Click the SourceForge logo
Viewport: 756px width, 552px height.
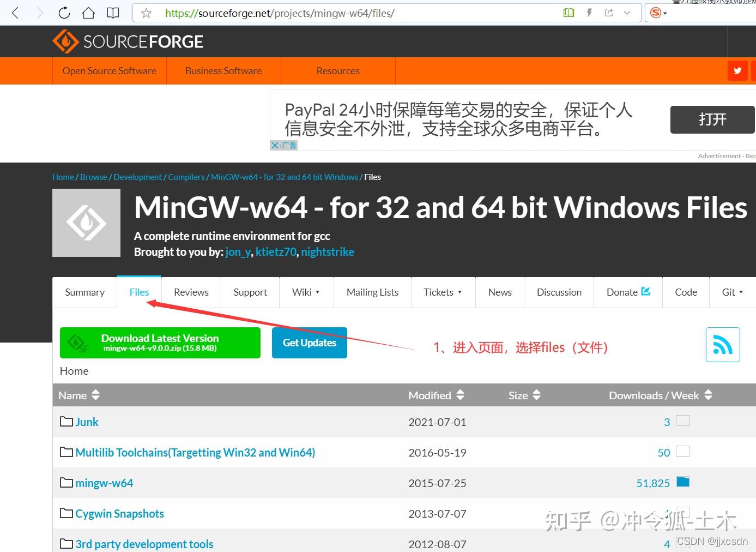point(127,41)
